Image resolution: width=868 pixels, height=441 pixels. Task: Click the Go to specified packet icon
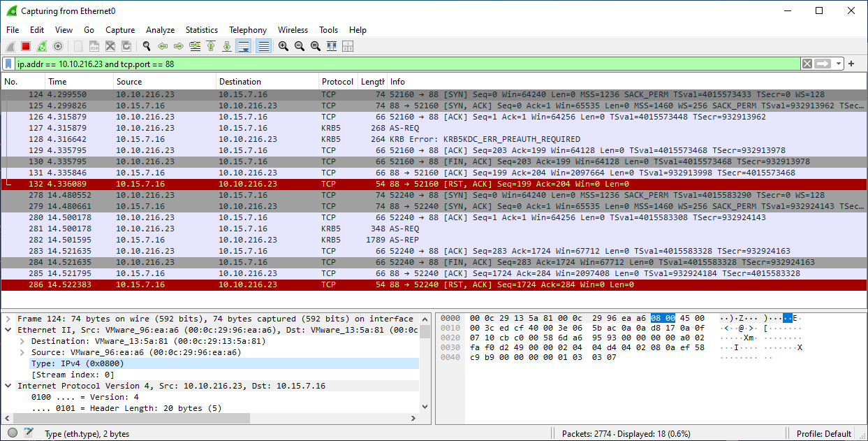(x=195, y=46)
